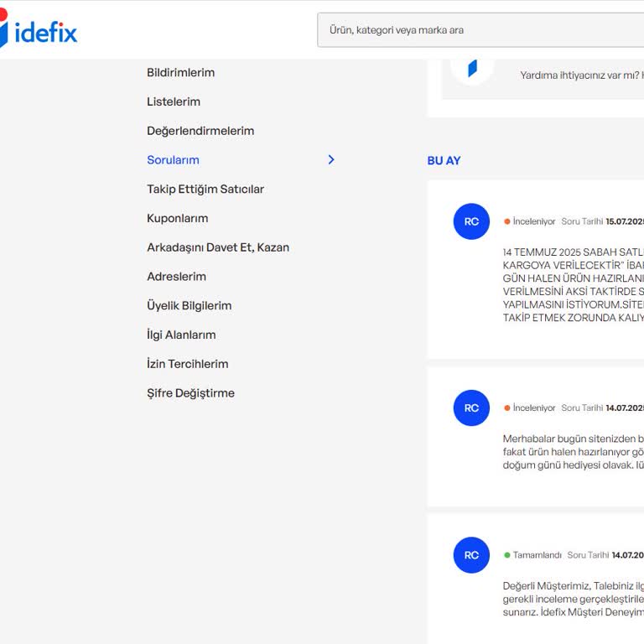
Task: Click the help assistant icon
Action: pyautogui.click(x=472, y=69)
